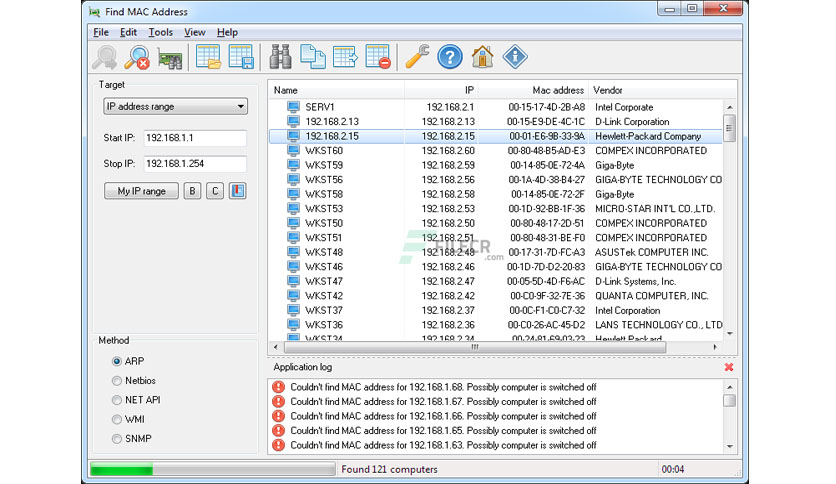The height and width of the screenshot is (484, 836).
Task: Open the Tools menu
Action: [160, 33]
